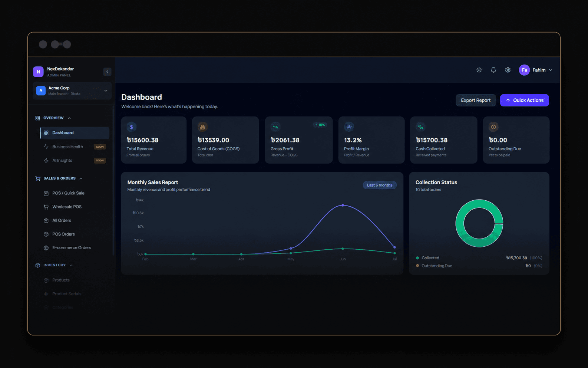Screen dimensions: 588x368
Task: Click the green Collection Status donut
Action: coord(479,223)
